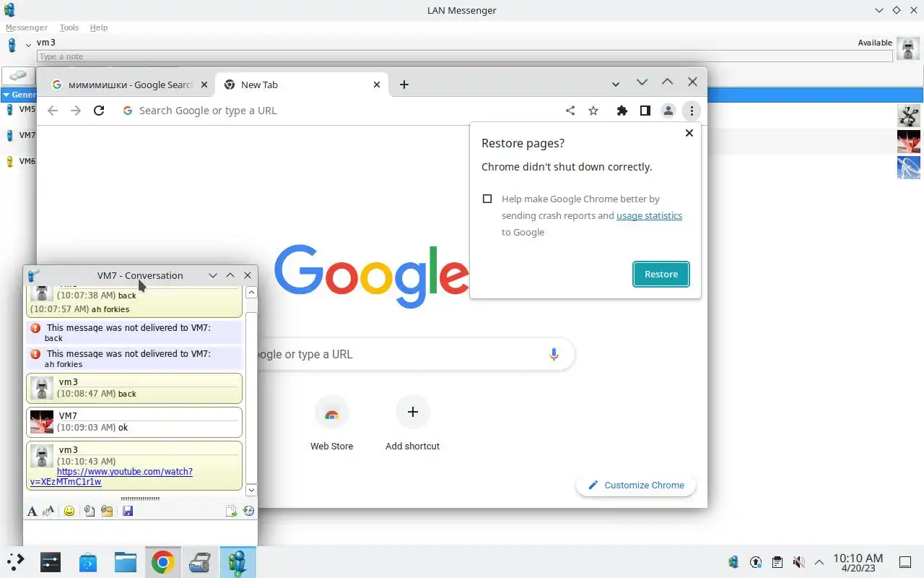Click the Web Store shortcut
Screen dimensions: 924x578
[332, 424]
